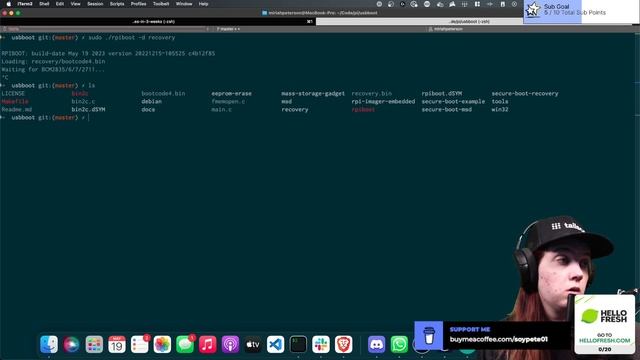Screen dimensions: 640x360
Task: Click the secure-boot-recovery directory name
Action: pyautogui.click(x=525, y=93)
